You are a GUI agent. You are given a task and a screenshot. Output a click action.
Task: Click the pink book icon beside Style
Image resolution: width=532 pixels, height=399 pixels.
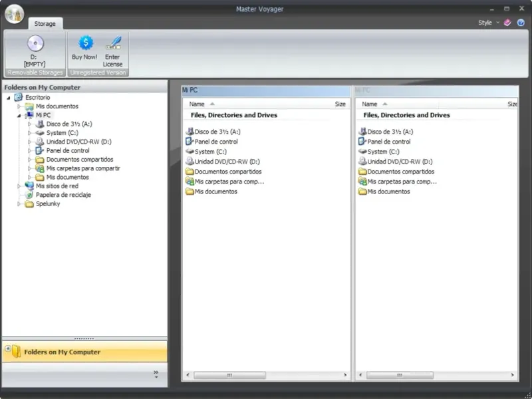click(507, 23)
